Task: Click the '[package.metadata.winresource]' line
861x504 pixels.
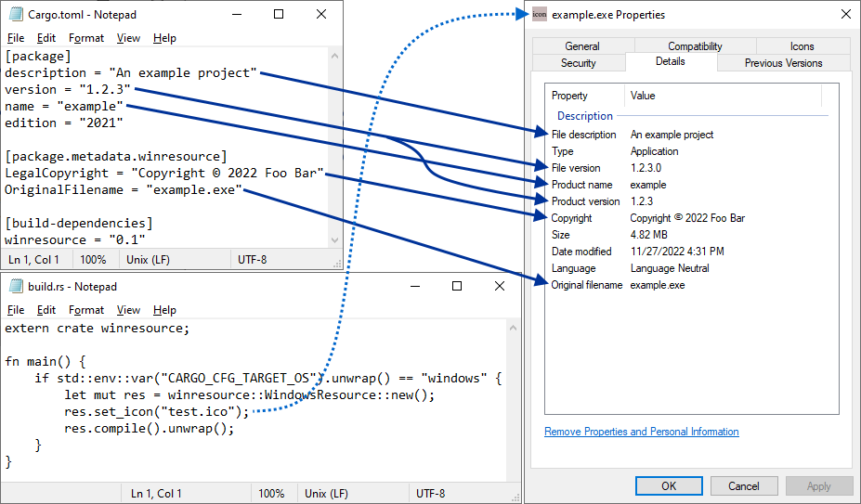Action: pyautogui.click(x=116, y=157)
